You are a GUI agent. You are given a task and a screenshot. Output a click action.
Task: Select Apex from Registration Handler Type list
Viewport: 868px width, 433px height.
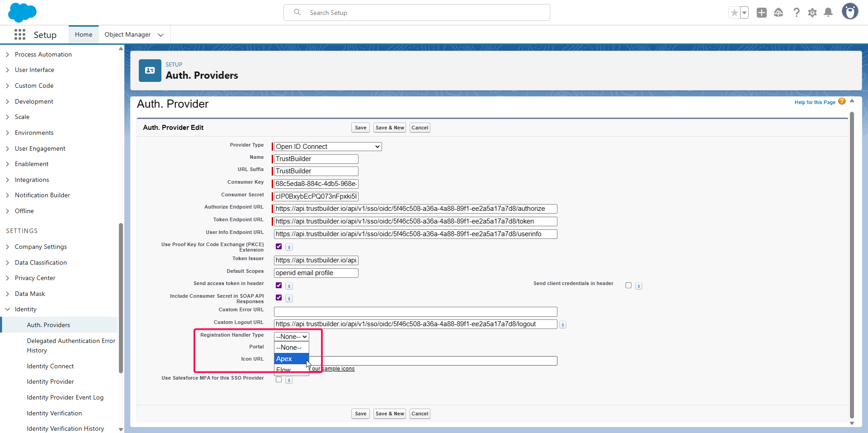pos(291,359)
